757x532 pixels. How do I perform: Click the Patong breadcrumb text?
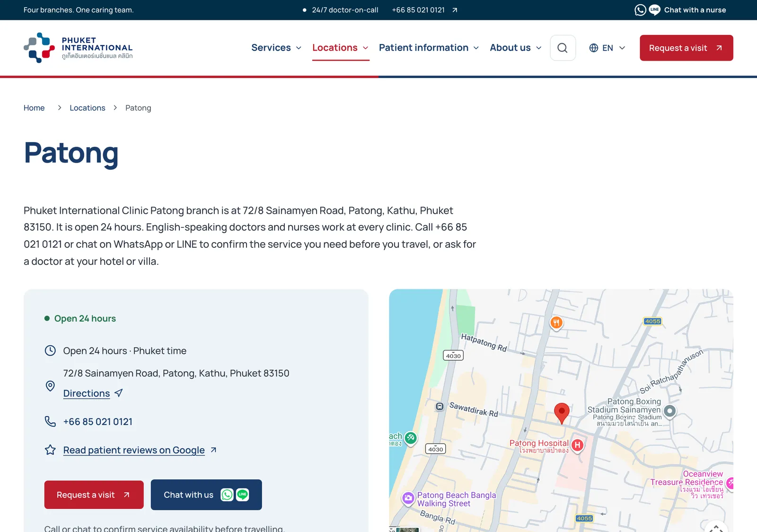pyautogui.click(x=138, y=108)
